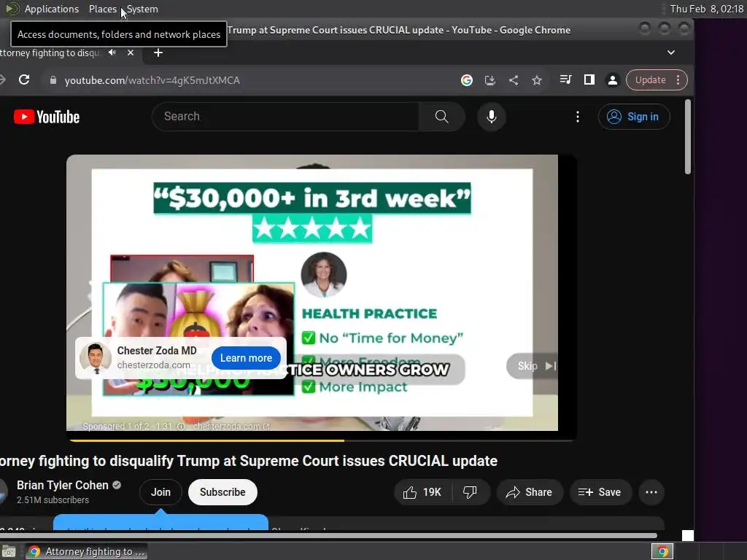Join the Brian Tyler Cohen channel
Screen dimensions: 747x560
click(160, 492)
